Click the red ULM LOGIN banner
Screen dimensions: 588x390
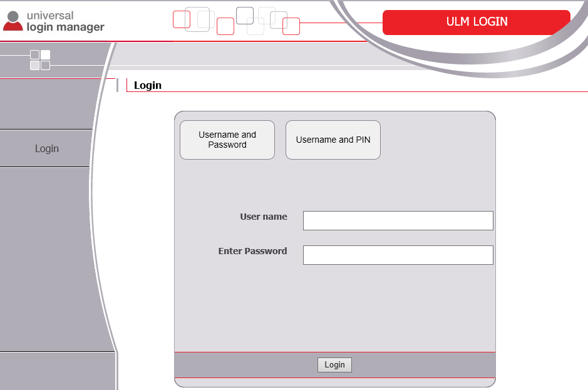coord(477,22)
